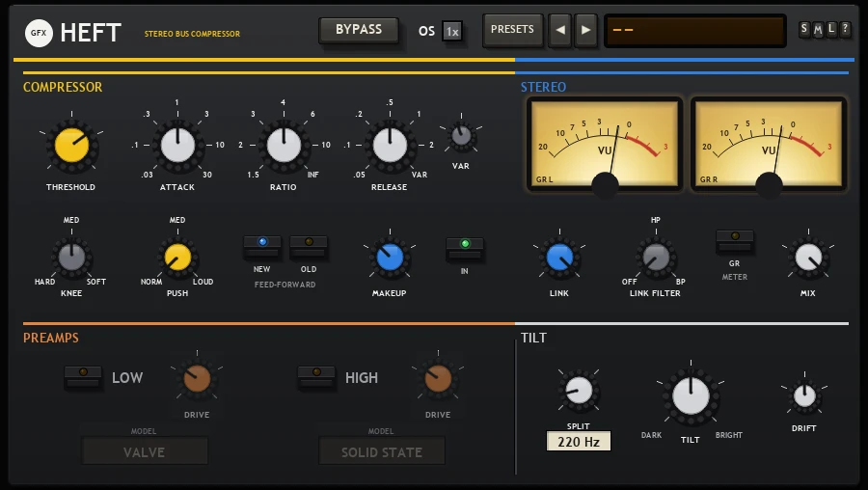Viewport: 868px width, 490px height.
Task: Click the HIGH preamp Drive knob
Action: [x=438, y=379]
